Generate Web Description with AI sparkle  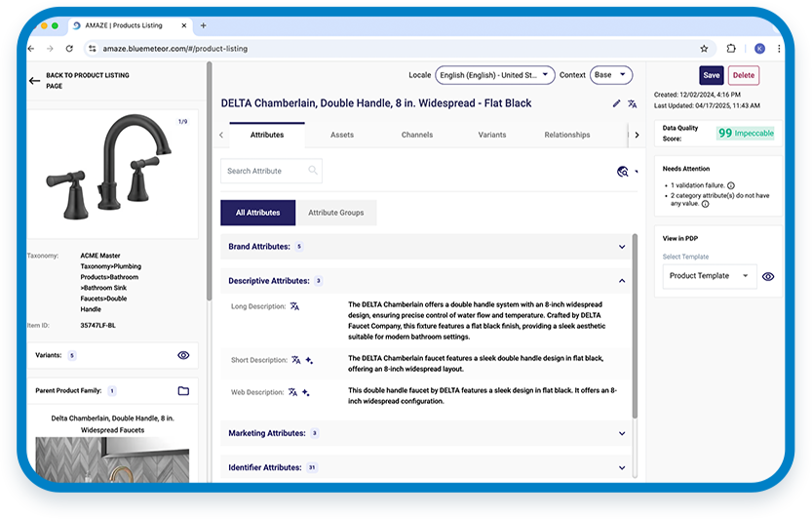(x=305, y=392)
